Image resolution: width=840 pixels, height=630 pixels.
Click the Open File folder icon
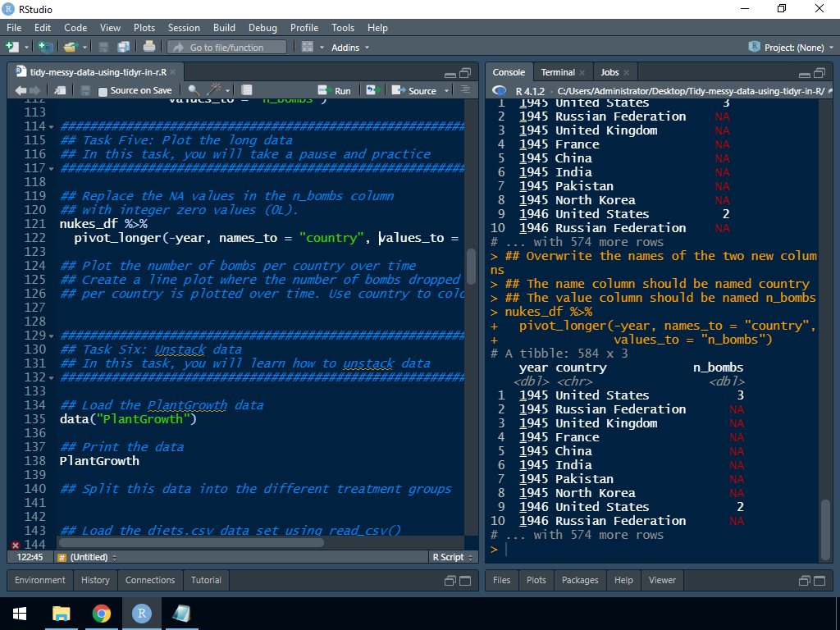click(x=69, y=48)
